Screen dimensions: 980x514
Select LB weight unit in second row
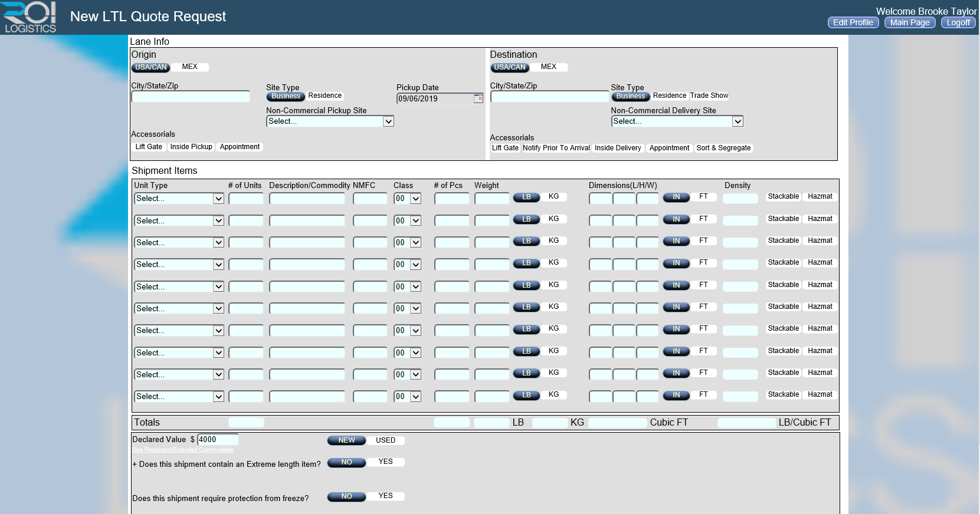(x=526, y=219)
